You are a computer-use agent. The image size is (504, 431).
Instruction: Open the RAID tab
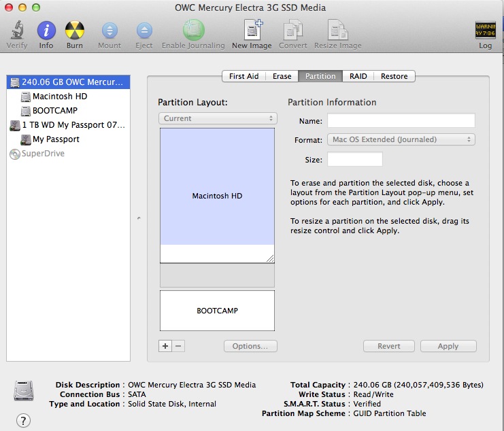tap(358, 76)
